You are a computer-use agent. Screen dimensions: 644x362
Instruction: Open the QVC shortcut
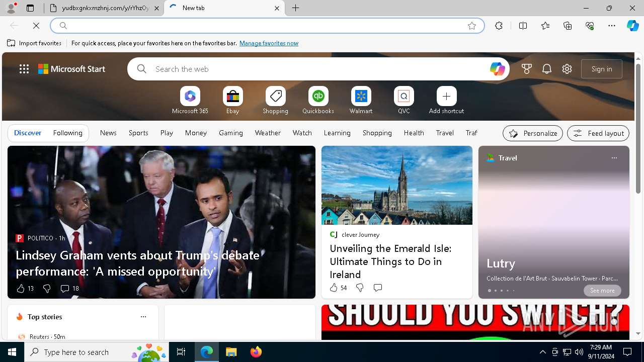click(x=404, y=101)
